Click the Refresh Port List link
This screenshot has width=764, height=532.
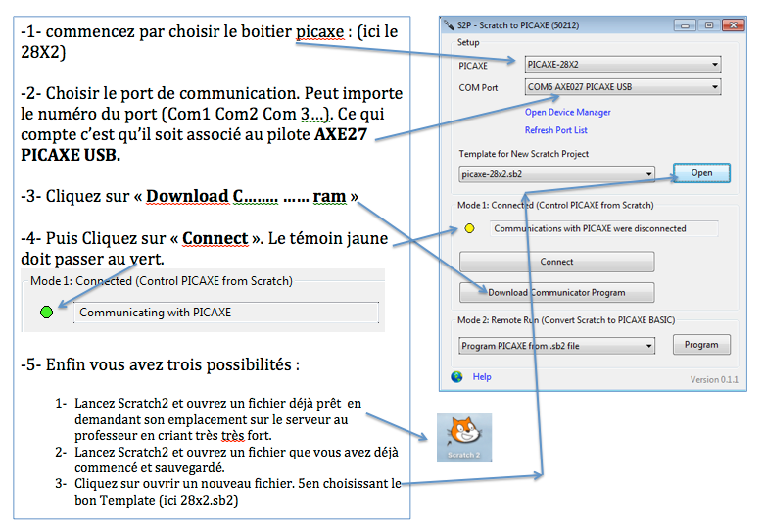(555, 130)
